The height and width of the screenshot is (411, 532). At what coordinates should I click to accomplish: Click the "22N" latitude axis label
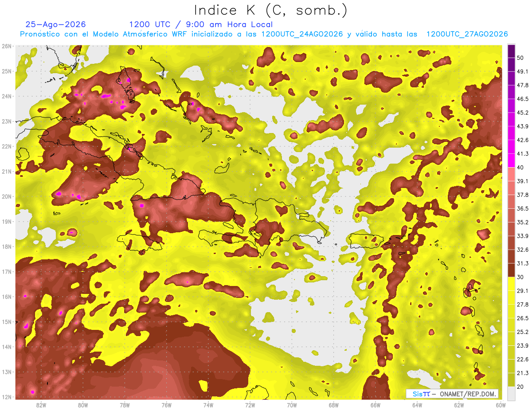[x=7, y=146]
